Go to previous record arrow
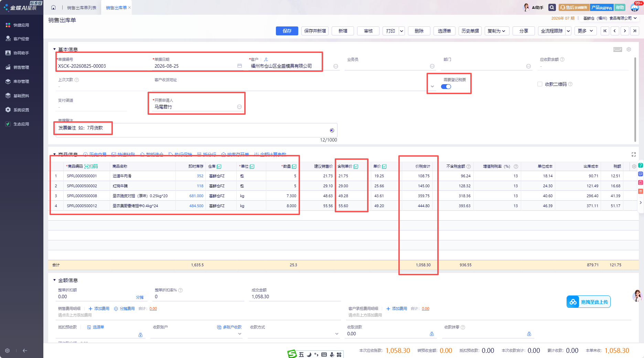Viewport: 644px width, 358px height. point(615,31)
